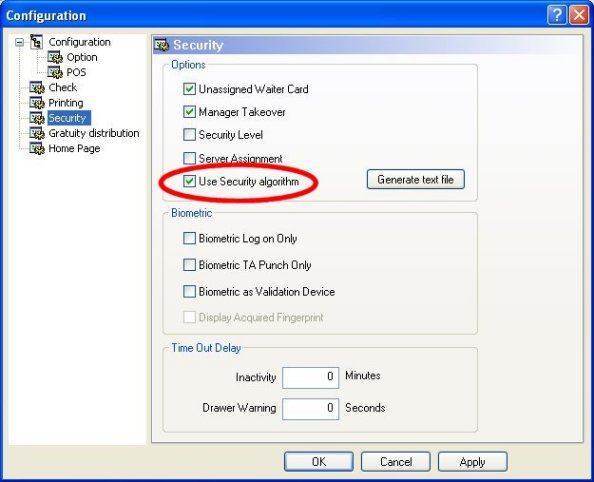Click the gear icon beside POS
This screenshot has width=594, height=482.
55,72
